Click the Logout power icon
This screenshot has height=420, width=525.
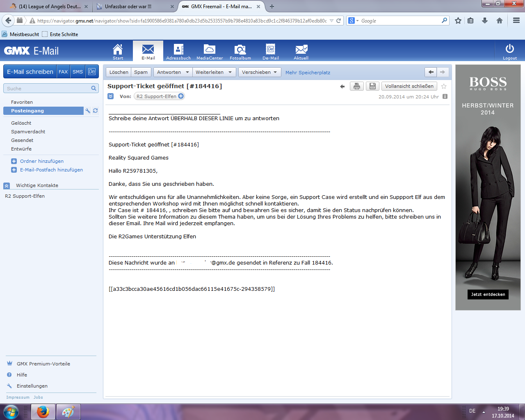coord(509,49)
